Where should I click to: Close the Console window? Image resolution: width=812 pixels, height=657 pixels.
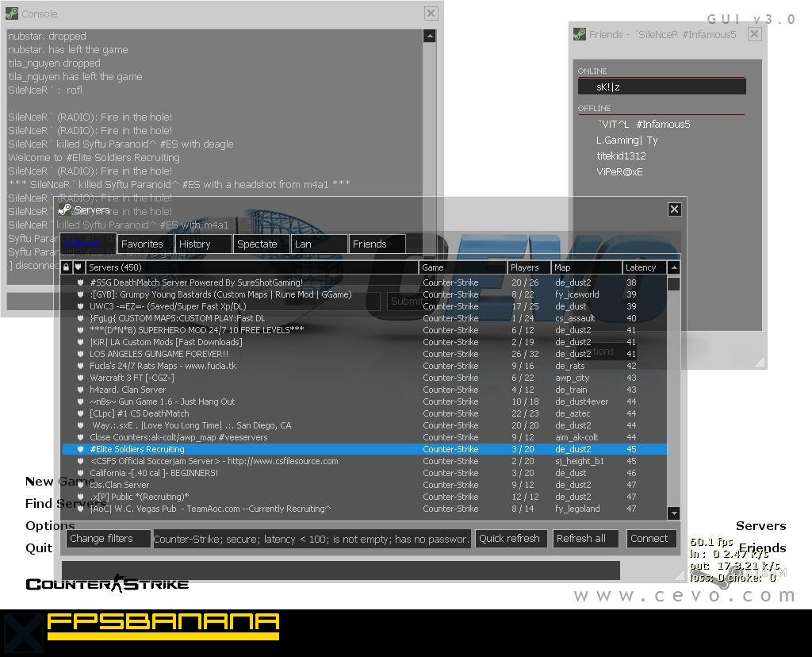click(431, 13)
